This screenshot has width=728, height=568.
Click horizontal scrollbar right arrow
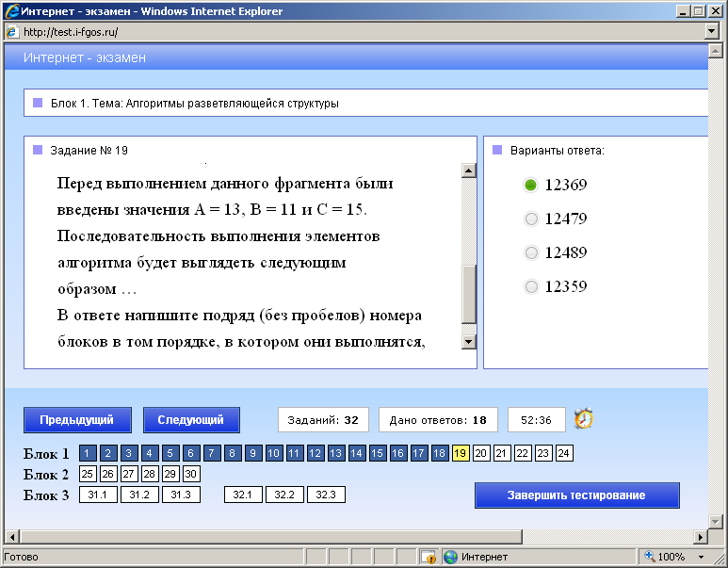(x=701, y=537)
